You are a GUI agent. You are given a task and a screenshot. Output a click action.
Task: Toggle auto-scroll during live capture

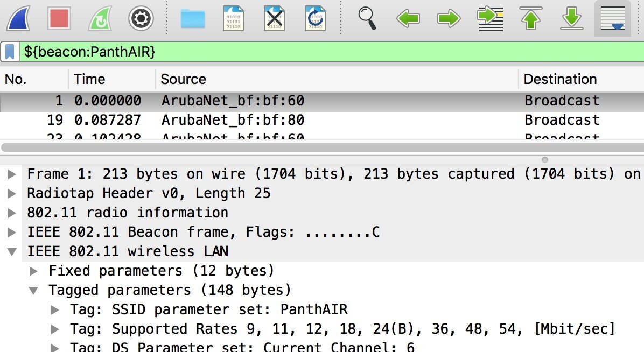point(612,18)
